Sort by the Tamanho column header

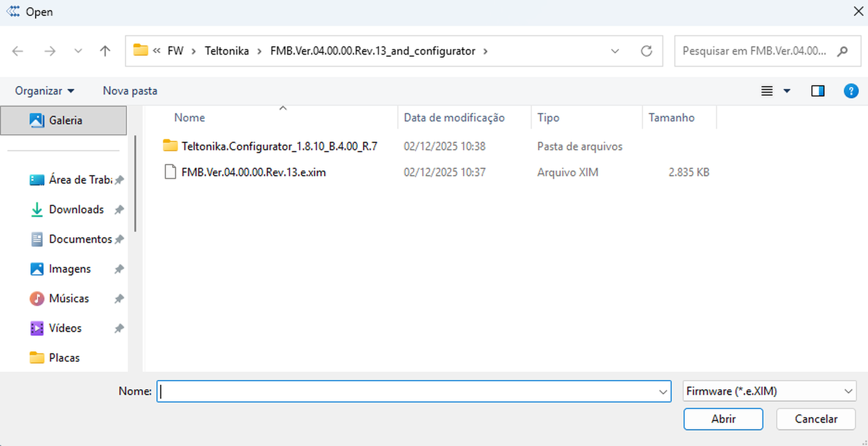coord(672,118)
